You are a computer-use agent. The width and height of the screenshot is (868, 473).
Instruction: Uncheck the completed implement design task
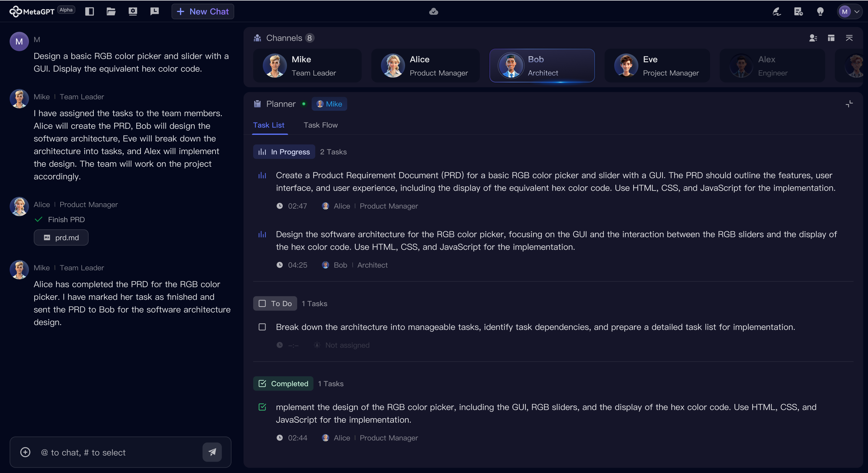262,407
